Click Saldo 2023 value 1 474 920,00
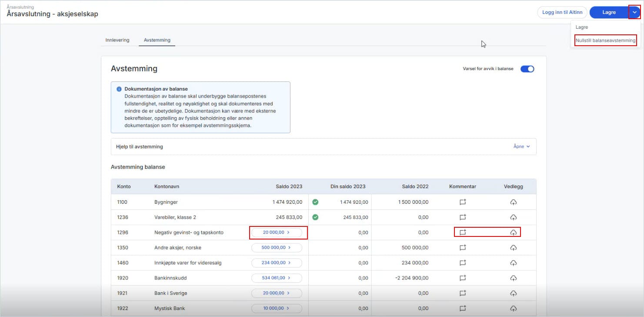This screenshot has width=644, height=317. point(287,202)
